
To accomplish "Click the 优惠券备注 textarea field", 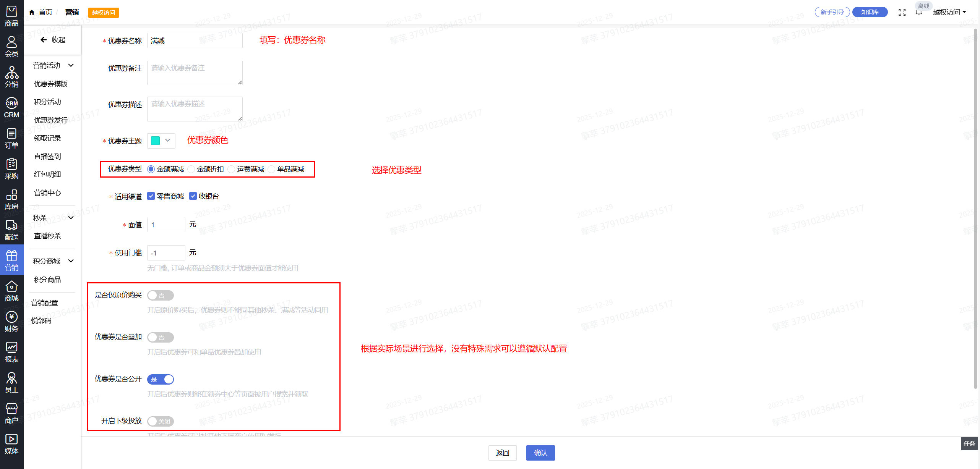I will 195,73.
